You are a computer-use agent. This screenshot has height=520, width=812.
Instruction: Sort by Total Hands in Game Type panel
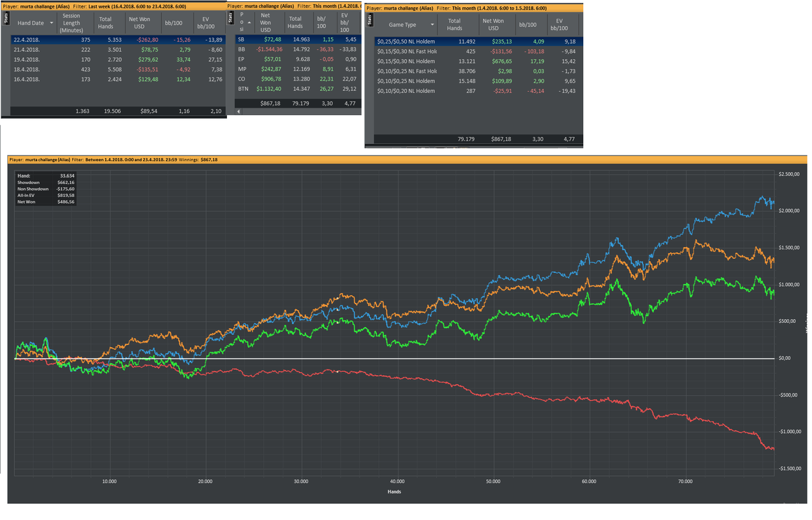(454, 25)
